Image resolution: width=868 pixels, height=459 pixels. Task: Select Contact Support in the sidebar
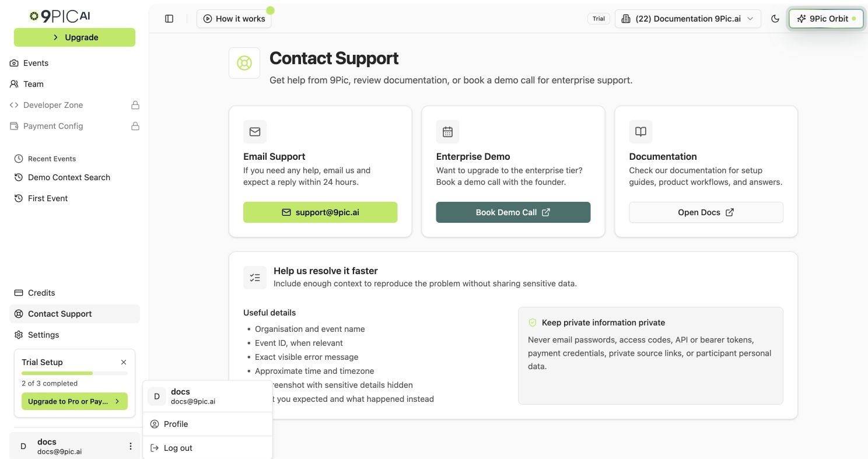click(75, 314)
